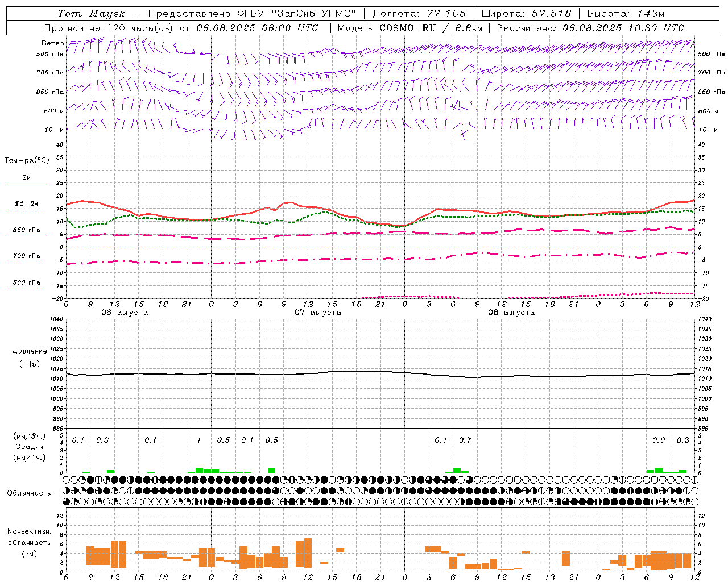Click the Ветер wind panel label
The image size is (728, 582).
pyautogui.click(x=53, y=43)
